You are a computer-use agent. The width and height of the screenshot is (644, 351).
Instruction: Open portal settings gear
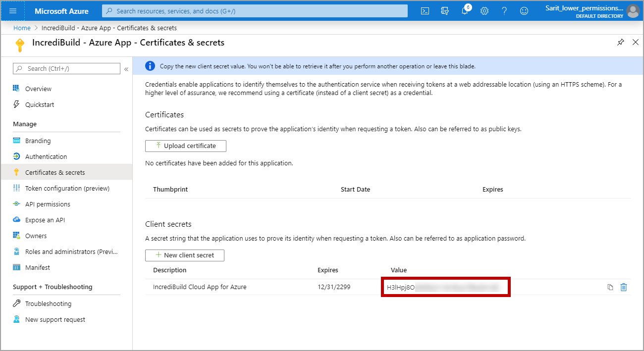(484, 11)
